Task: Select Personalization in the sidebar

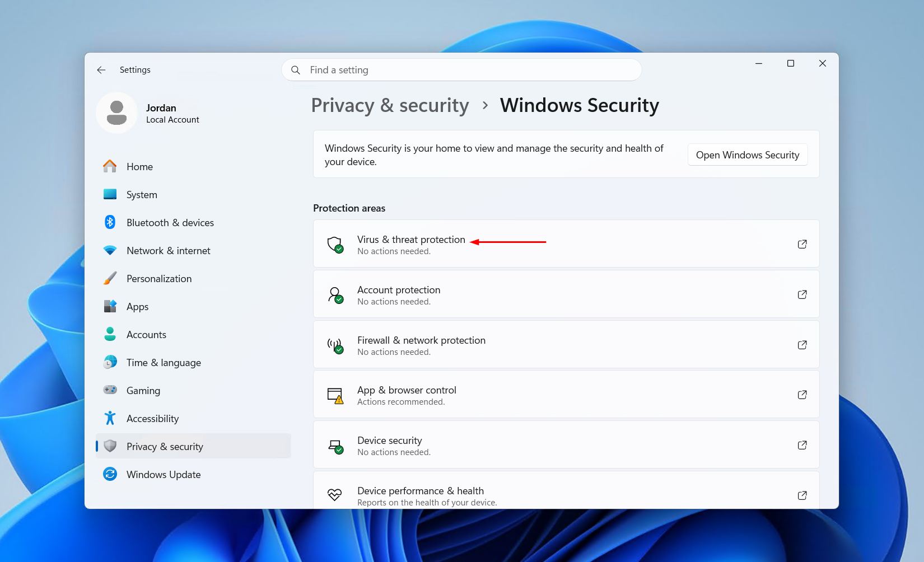Action: click(193, 278)
